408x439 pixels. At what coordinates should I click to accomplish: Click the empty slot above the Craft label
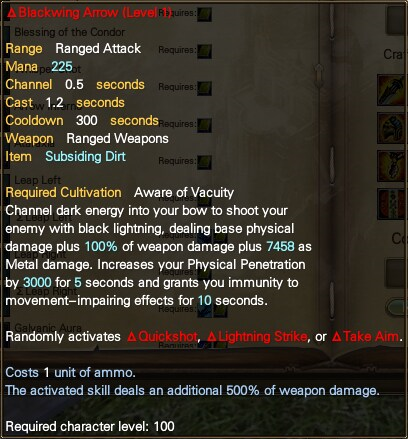[x=397, y=22]
